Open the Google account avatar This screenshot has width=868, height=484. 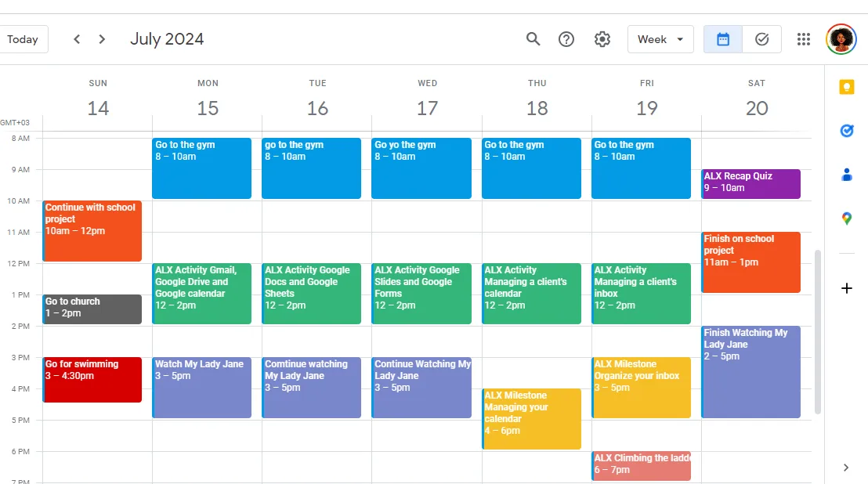click(841, 39)
